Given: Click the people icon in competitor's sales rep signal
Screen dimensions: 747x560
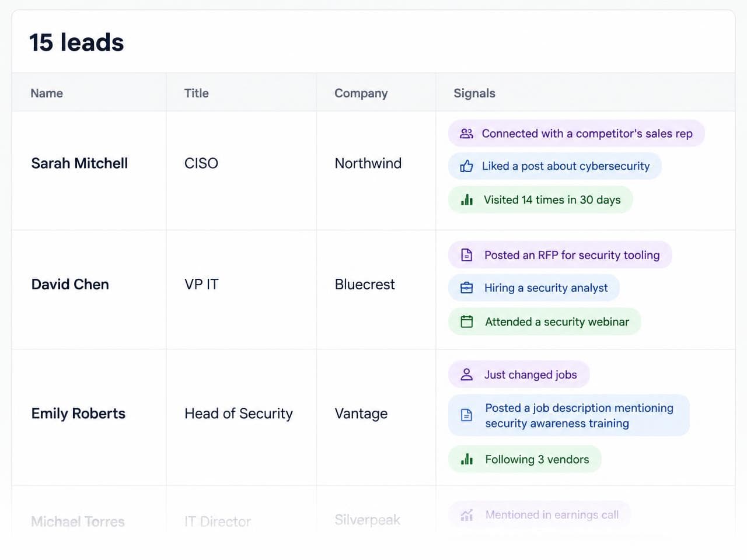Looking at the screenshot, I should [466, 134].
